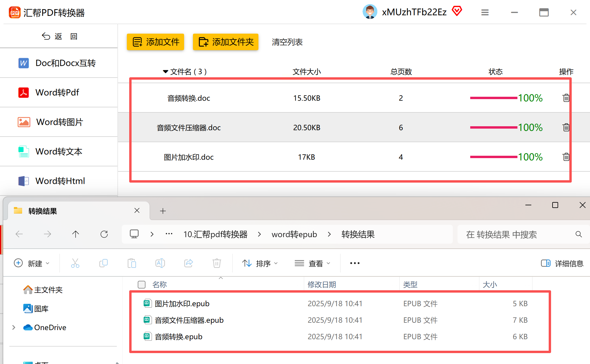Delete 音频转换.doc with its trash icon
The image size is (590, 364).
tap(566, 98)
